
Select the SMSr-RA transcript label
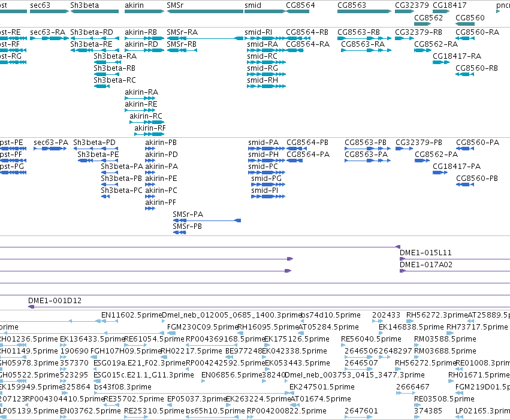[x=182, y=32]
